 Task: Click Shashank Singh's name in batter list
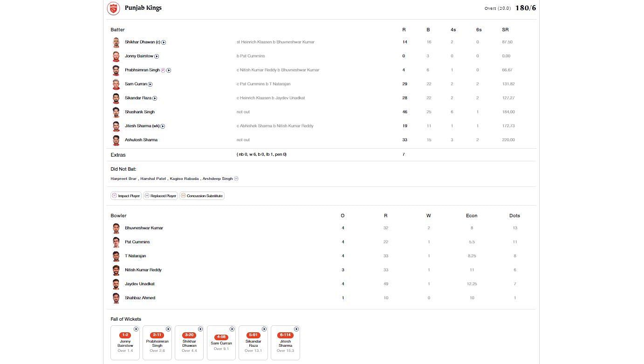click(139, 112)
